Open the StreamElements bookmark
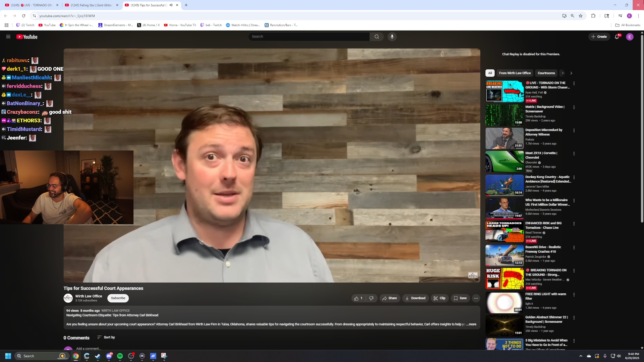 [116, 25]
